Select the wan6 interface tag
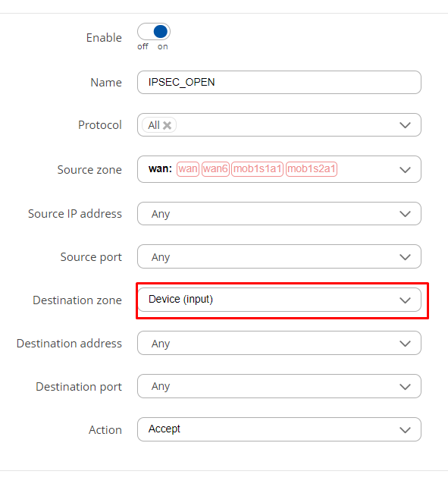This screenshot has width=448, height=487. click(215, 169)
